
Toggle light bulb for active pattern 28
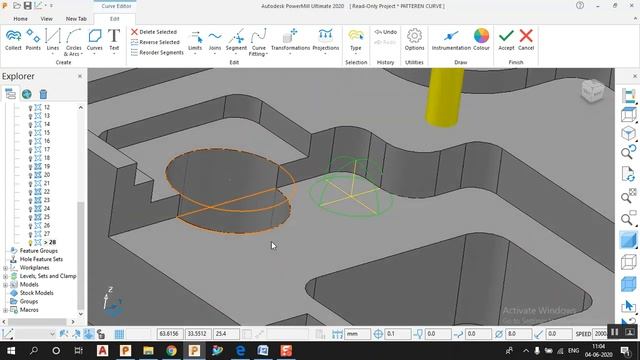(x=30, y=242)
